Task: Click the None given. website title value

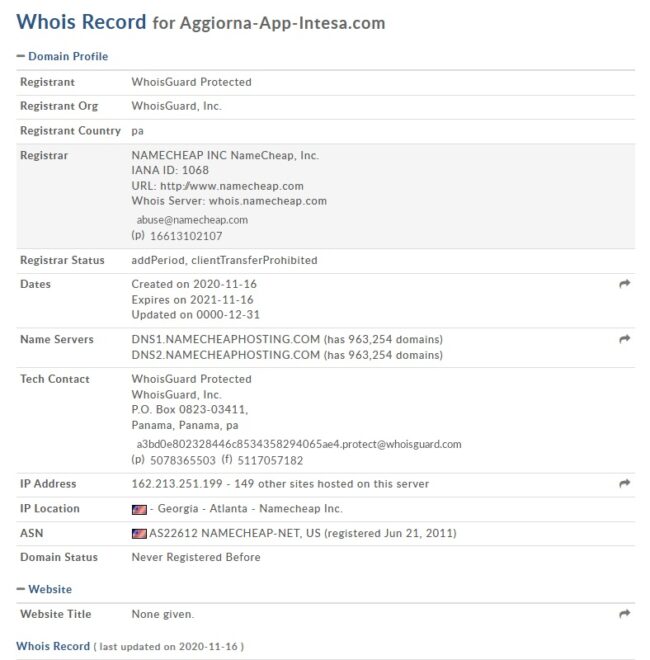Action: click(x=163, y=614)
